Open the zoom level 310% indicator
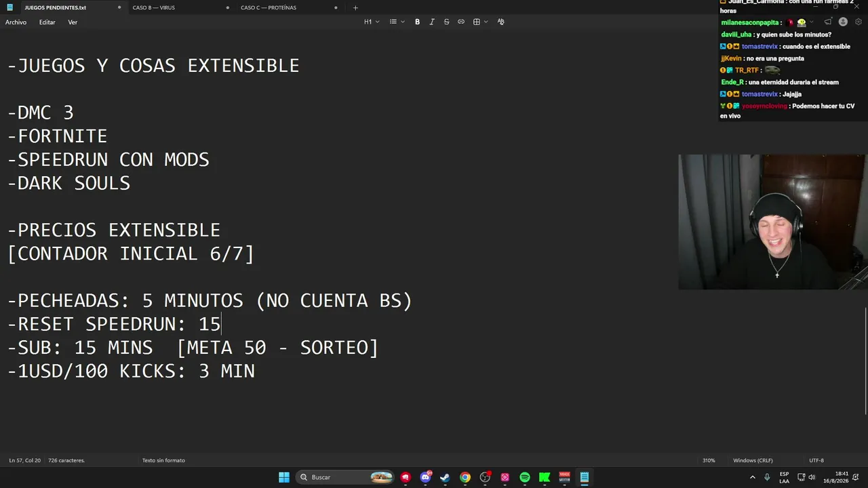The height and width of the screenshot is (488, 868). click(x=709, y=460)
